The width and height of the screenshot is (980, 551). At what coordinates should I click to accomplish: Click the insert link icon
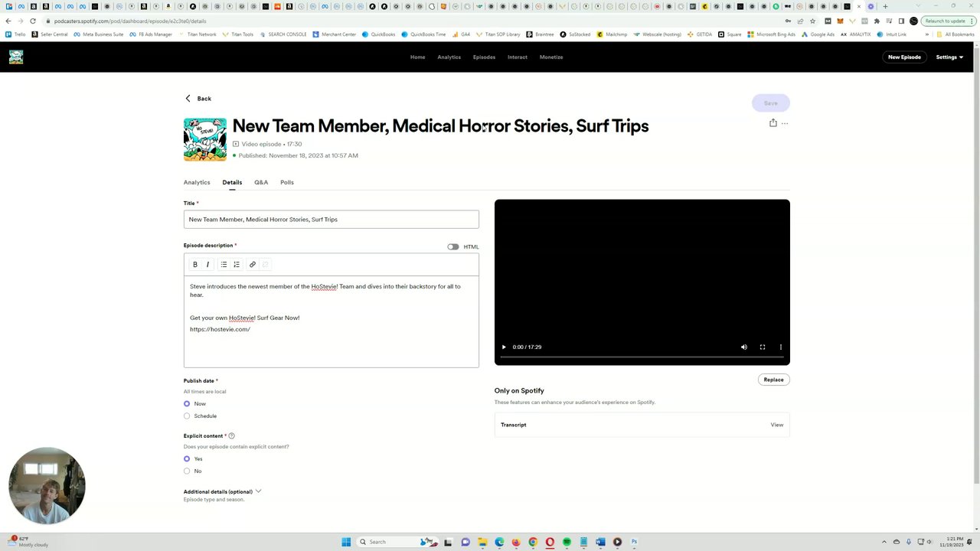253,265
